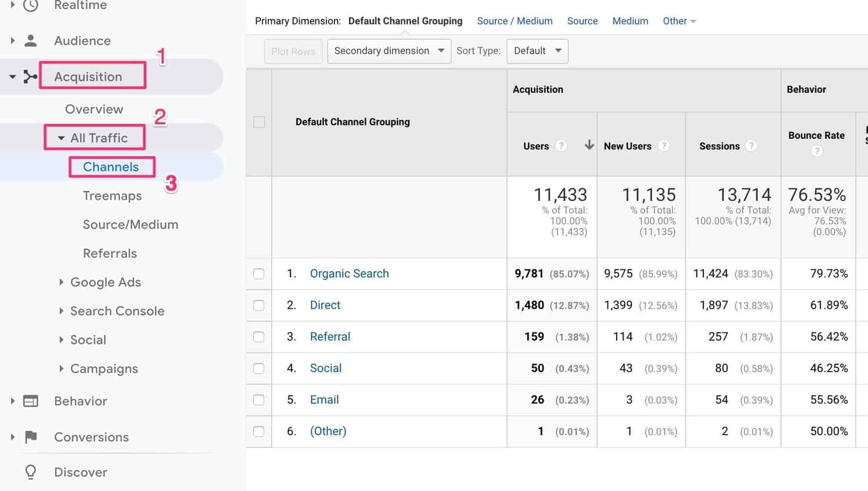Viewport: 868px width, 491px height.
Task: Open the Bounce Rate help tooltip icon
Action: point(817,150)
